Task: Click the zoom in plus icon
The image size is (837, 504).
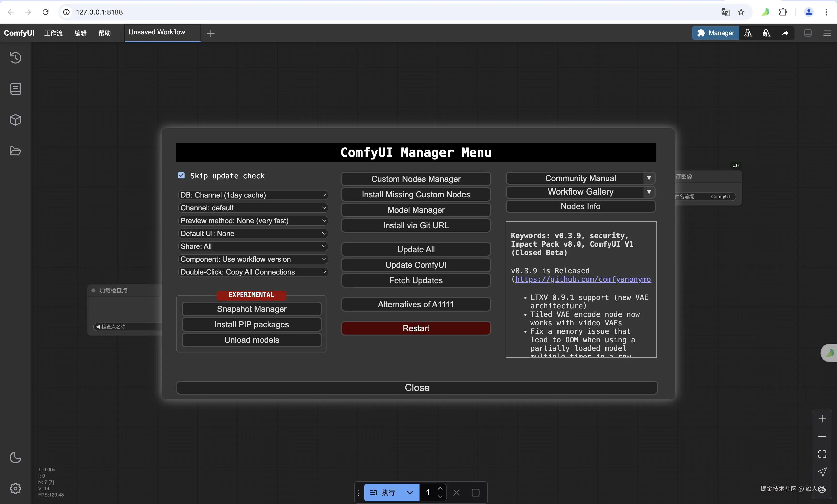Action: tap(822, 419)
